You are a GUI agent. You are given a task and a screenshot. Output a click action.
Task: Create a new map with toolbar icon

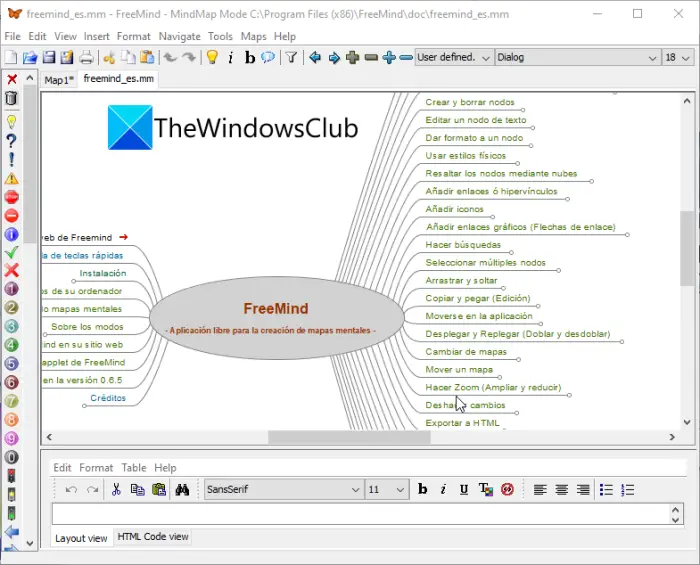11,58
